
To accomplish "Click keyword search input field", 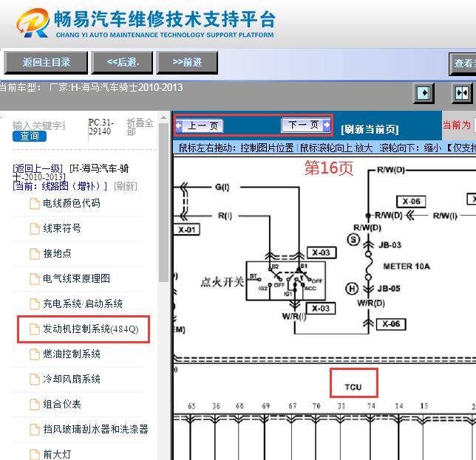I will (39, 126).
